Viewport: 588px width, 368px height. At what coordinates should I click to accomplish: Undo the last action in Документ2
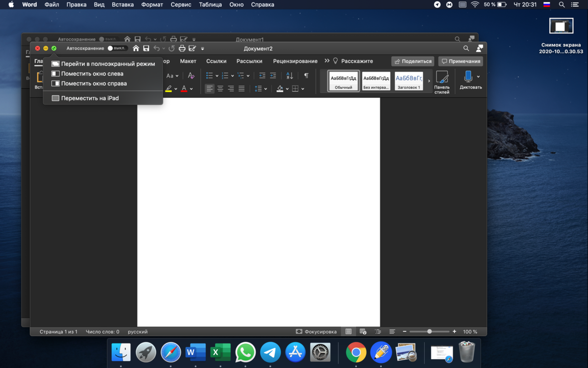(x=156, y=49)
